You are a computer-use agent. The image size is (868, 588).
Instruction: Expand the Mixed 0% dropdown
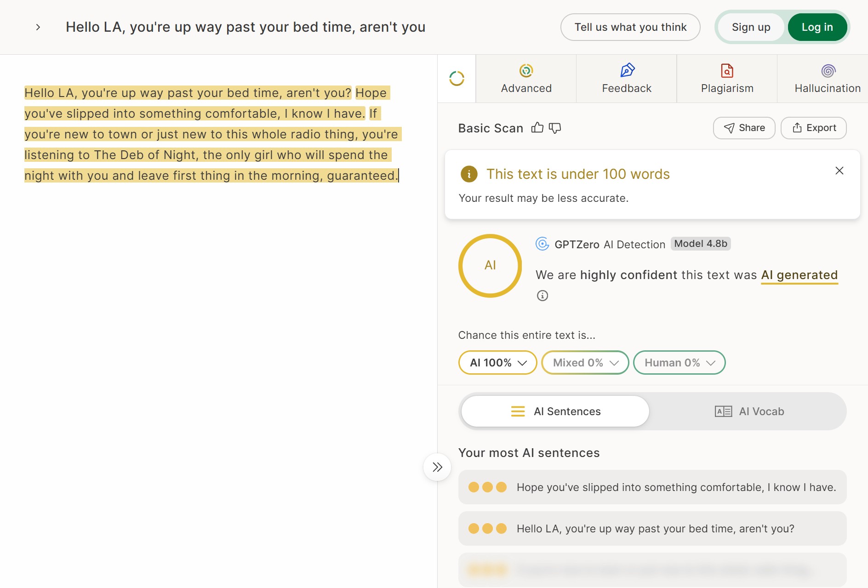(585, 363)
